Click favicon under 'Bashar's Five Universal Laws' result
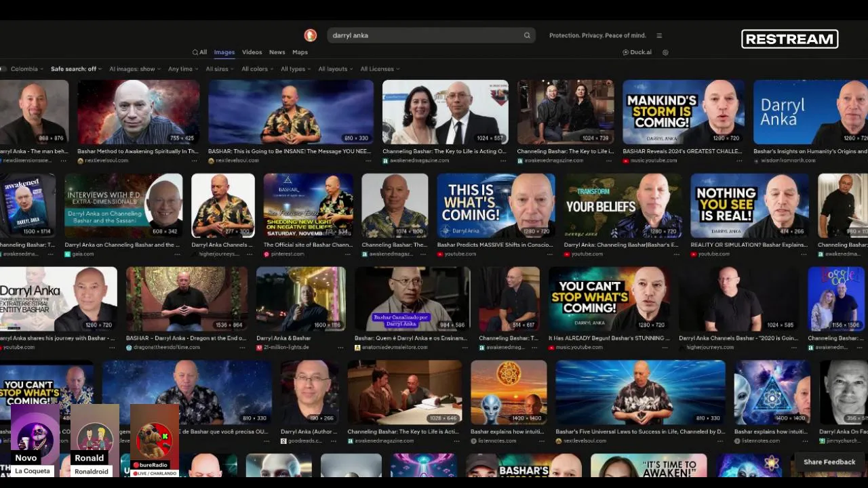Screen dimensions: 868x488 [559, 441]
